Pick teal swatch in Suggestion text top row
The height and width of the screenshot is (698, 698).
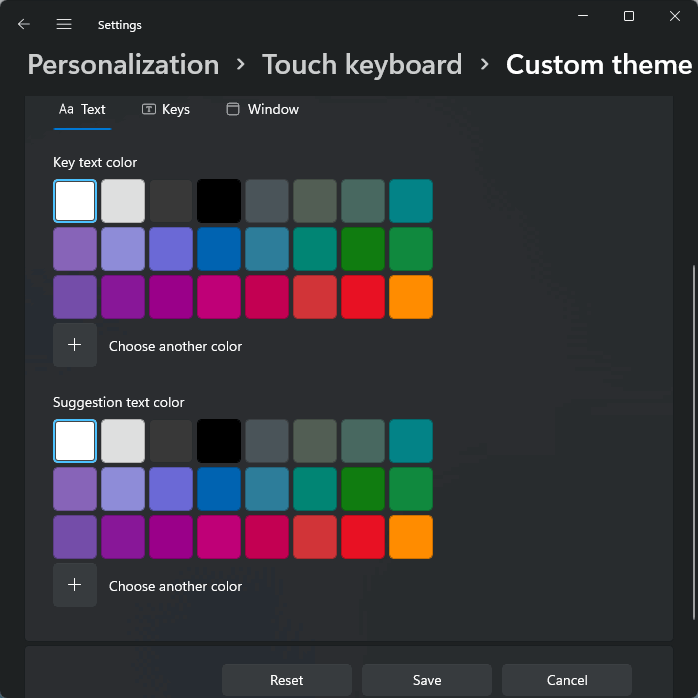411,441
